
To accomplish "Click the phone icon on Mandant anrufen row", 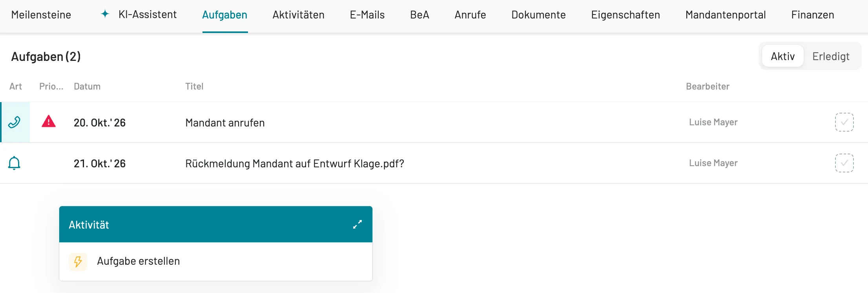I will click(x=15, y=122).
